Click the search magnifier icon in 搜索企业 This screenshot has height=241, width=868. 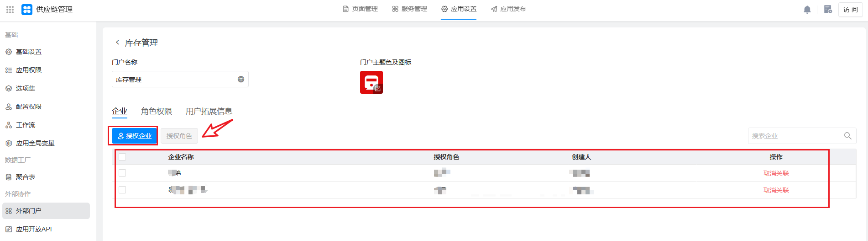click(847, 136)
